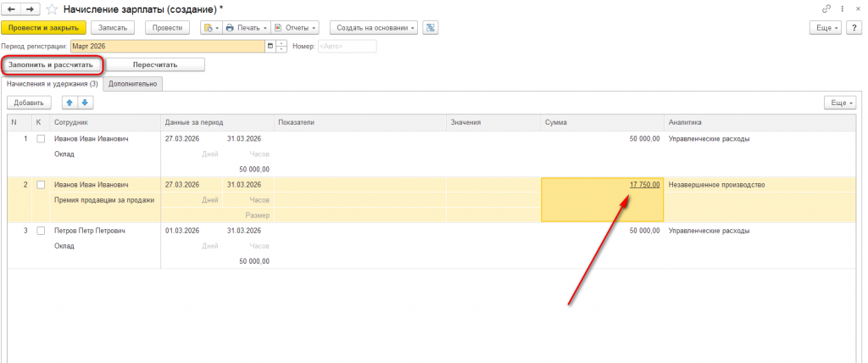Image resolution: width=868 pixels, height=363 pixels.
Task: Increase registration period with up stepper
Action: (x=281, y=43)
